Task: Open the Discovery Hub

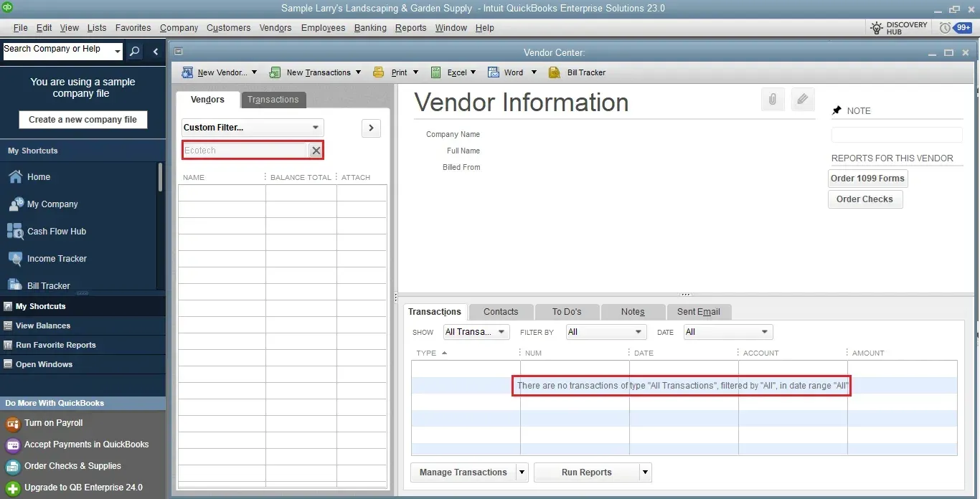Action: [x=899, y=28]
